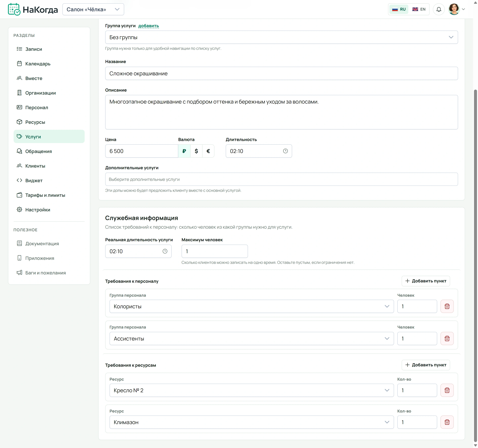The width and height of the screenshot is (478, 448).
Task: Go to Записи section
Action: pyautogui.click(x=49, y=49)
